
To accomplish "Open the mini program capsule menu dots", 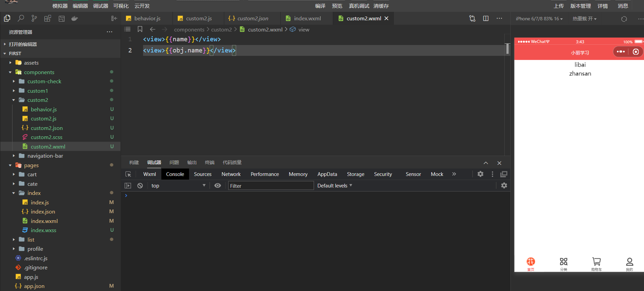I will pos(621,52).
